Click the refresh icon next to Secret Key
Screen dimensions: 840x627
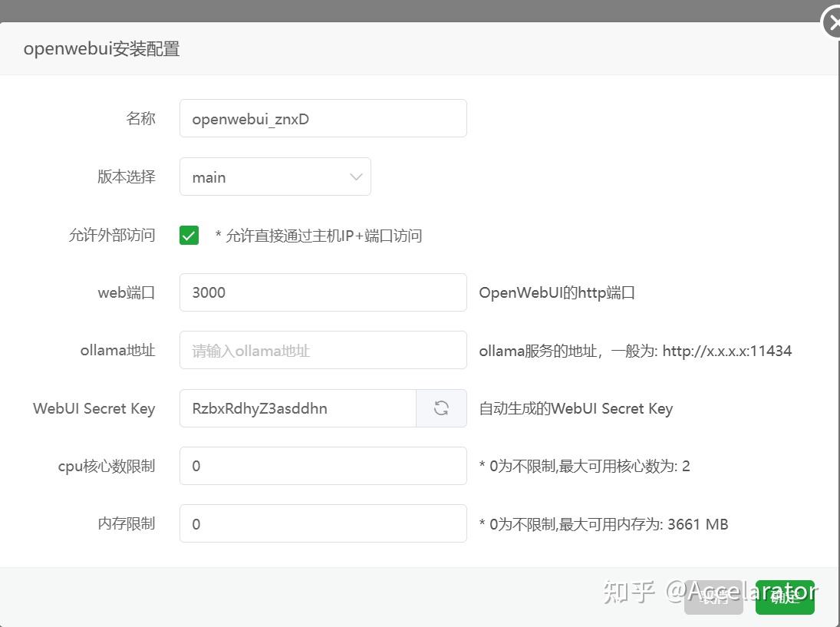click(441, 408)
